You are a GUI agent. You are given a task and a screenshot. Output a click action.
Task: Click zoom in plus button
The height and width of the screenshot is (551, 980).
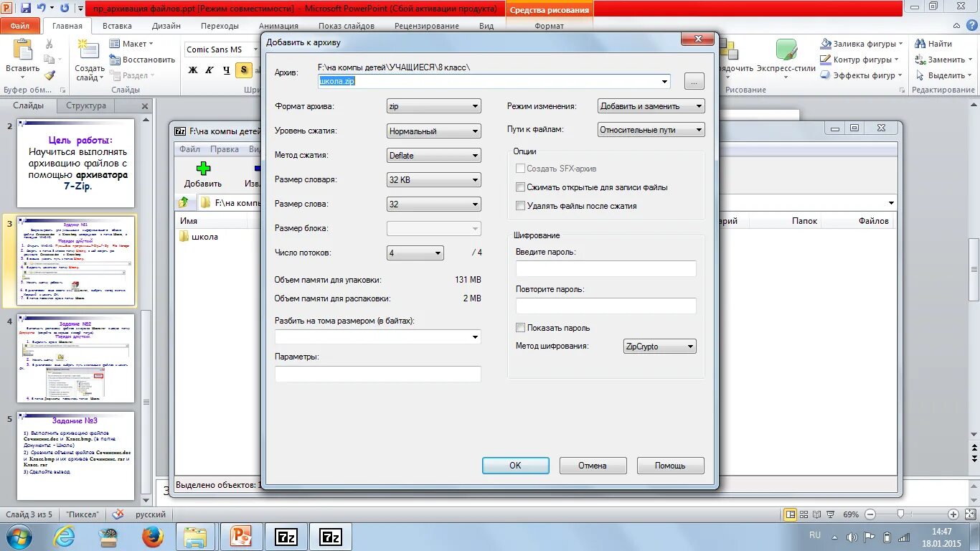tap(953, 514)
